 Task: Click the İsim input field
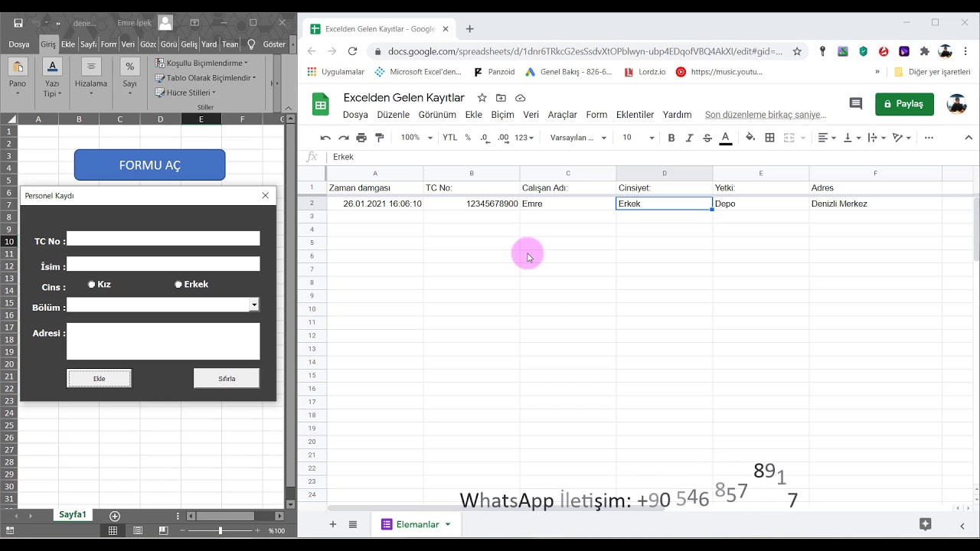click(x=163, y=264)
